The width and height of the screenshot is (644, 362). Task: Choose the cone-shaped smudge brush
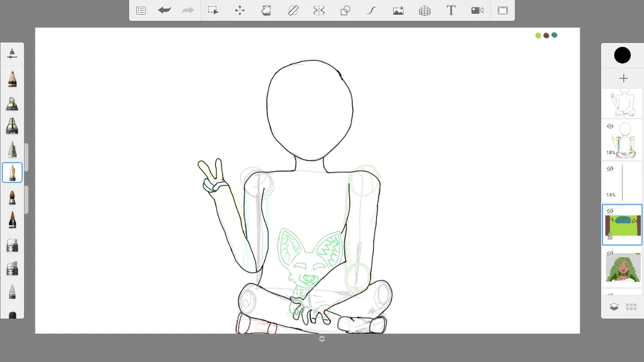(x=12, y=292)
